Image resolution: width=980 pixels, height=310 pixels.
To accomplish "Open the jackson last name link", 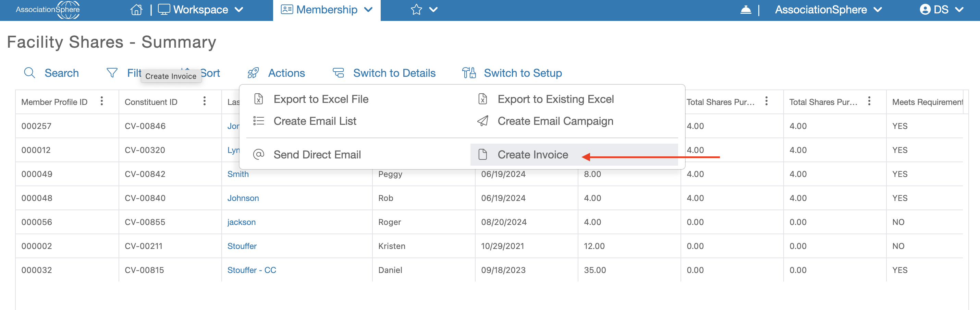I will click(x=241, y=222).
